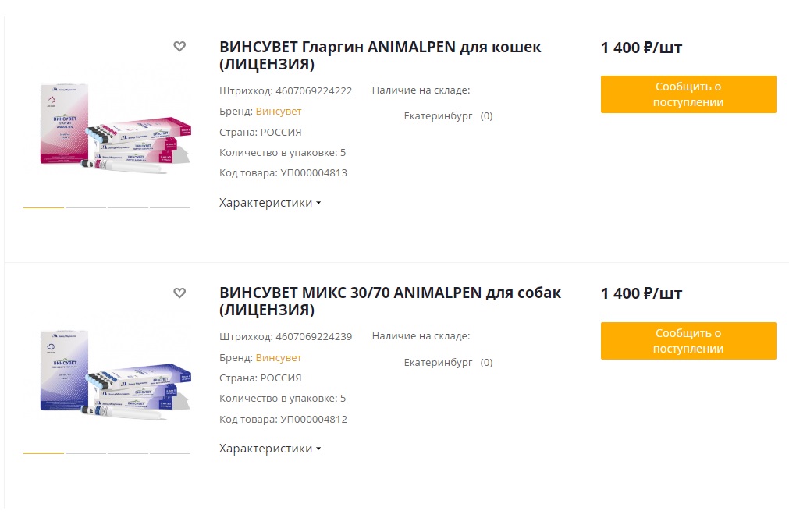
Task: Add ВИНСУВЕТ МИКС 30/70 for dogs to favorites
Action: coord(179,293)
